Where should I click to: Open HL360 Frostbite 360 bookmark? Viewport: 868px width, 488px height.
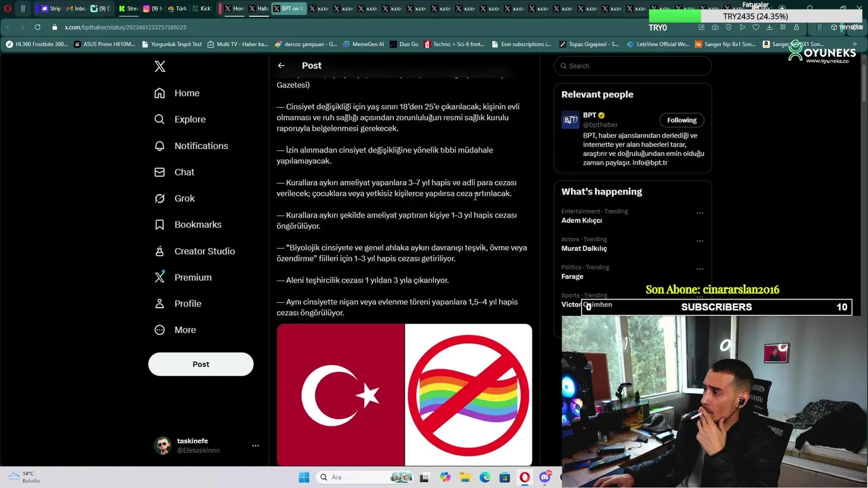coord(37,44)
